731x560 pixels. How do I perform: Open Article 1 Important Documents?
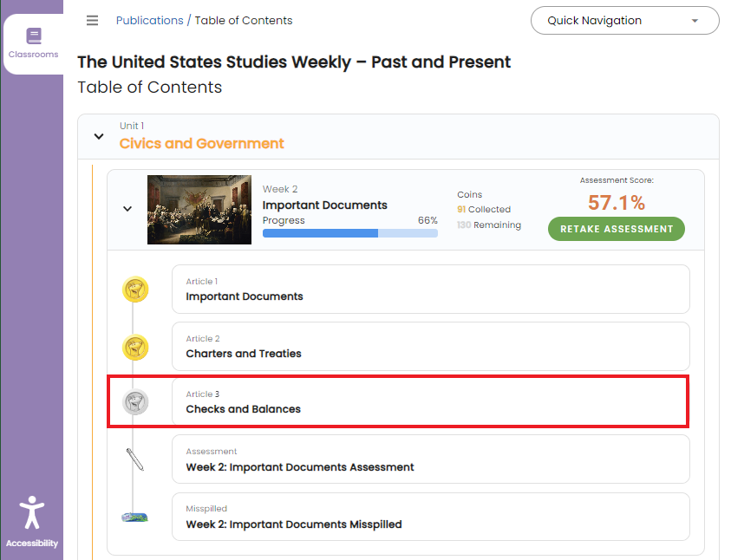(430, 290)
